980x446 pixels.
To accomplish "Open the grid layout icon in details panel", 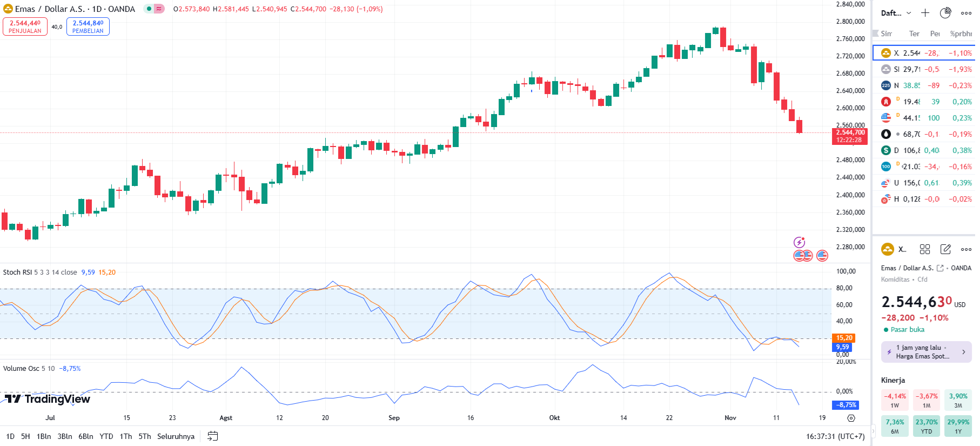I will (x=925, y=249).
